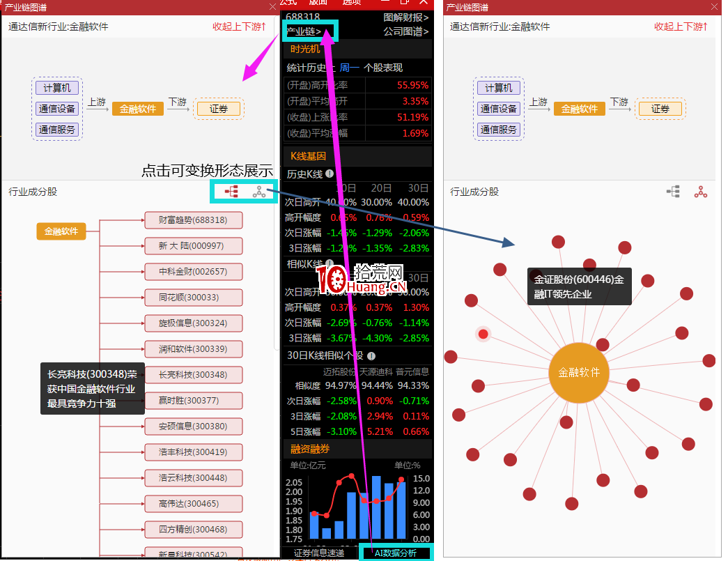Select stock 赢时胜(300377)
Screen dimensions: 728x561
(194, 400)
